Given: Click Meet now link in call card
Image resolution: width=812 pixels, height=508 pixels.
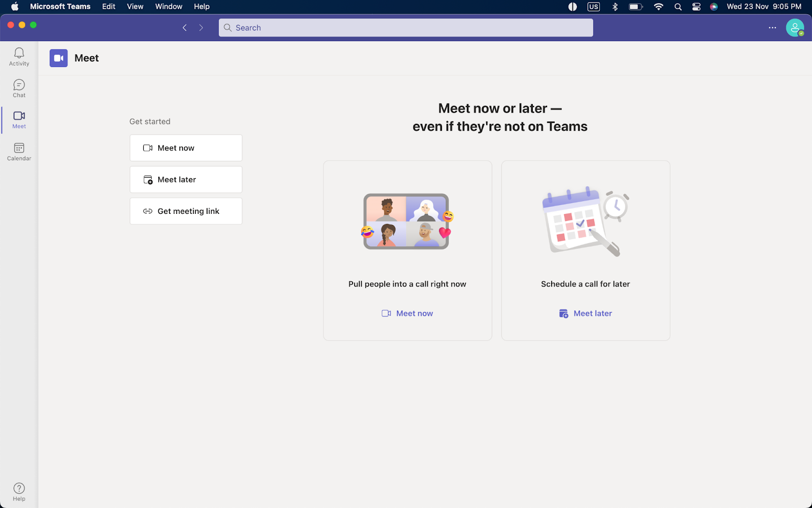Looking at the screenshot, I should pyautogui.click(x=408, y=313).
